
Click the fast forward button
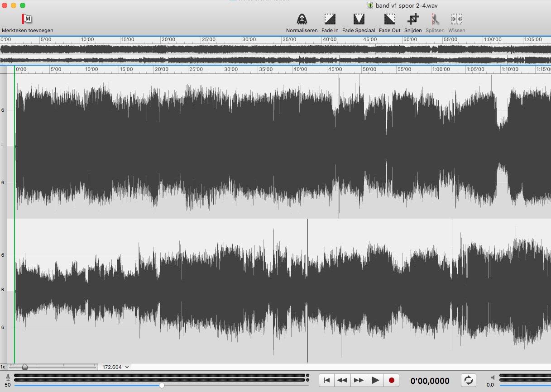pyautogui.click(x=359, y=380)
